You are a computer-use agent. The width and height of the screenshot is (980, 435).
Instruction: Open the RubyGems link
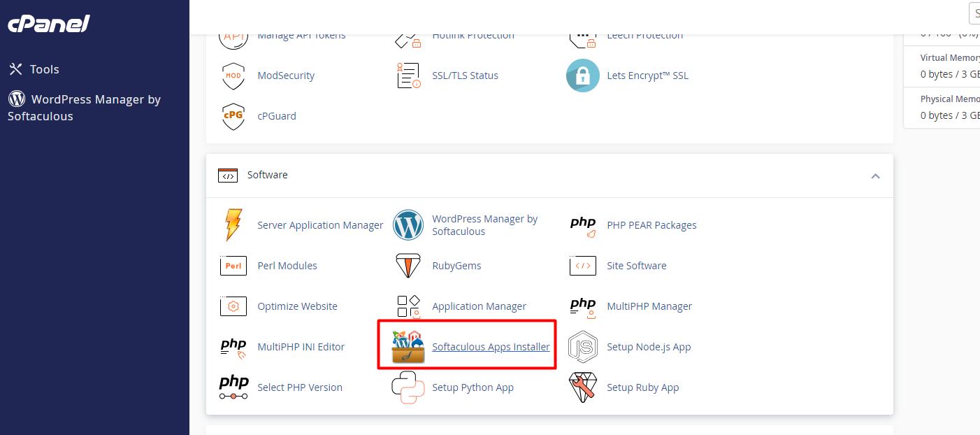pos(456,266)
